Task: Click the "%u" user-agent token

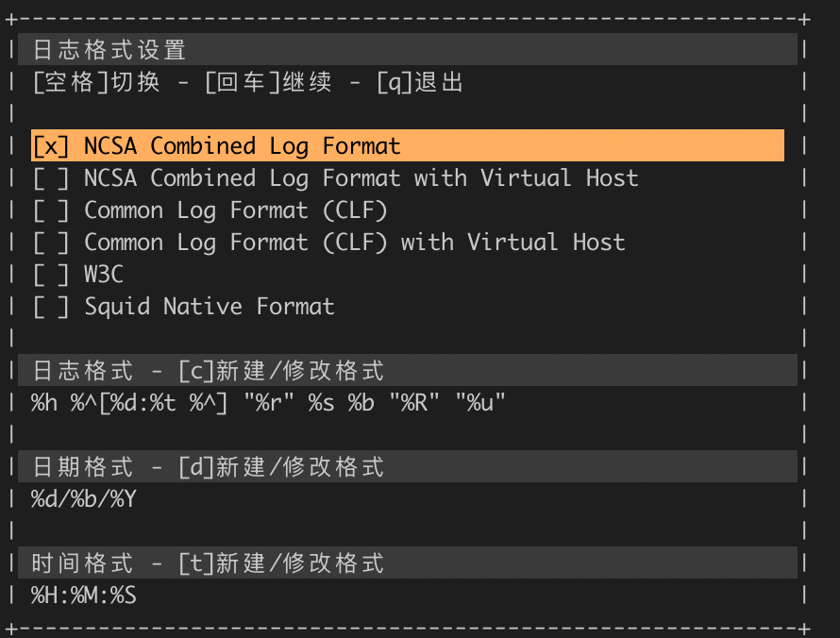Action: pyautogui.click(x=480, y=403)
